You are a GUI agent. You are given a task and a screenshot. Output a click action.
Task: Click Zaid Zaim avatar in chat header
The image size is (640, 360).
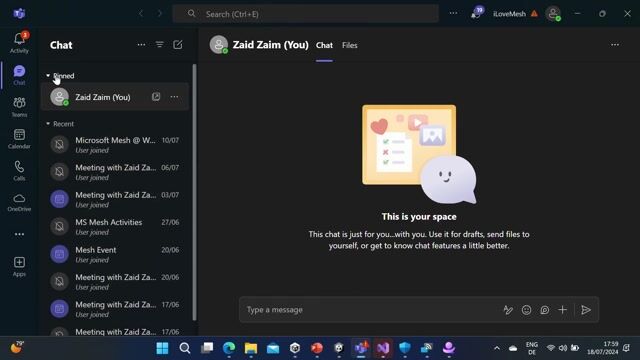219,44
